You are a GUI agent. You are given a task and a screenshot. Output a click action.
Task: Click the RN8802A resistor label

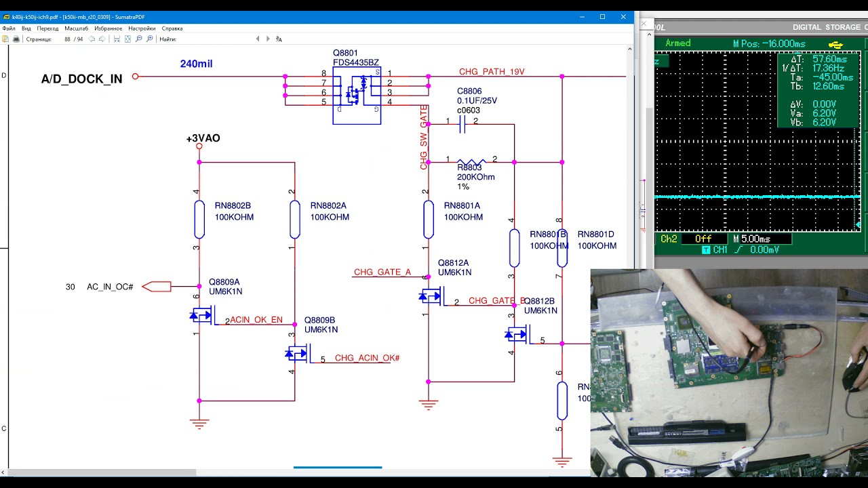click(x=328, y=205)
